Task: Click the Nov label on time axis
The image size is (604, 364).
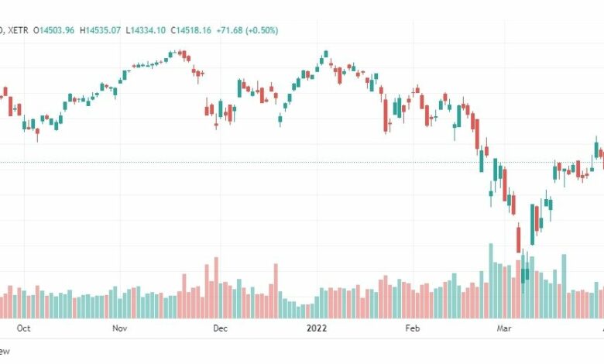Action: [x=120, y=328]
